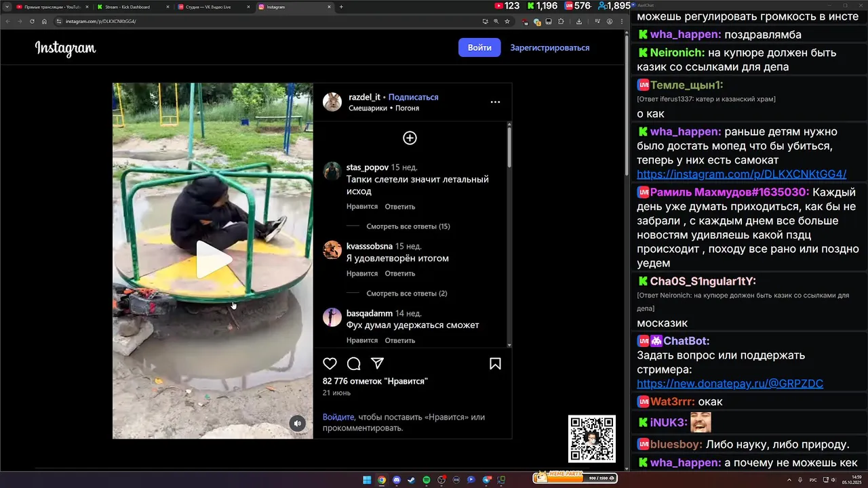Switch to the Прямые трансляции YouTube tab

click(x=53, y=7)
